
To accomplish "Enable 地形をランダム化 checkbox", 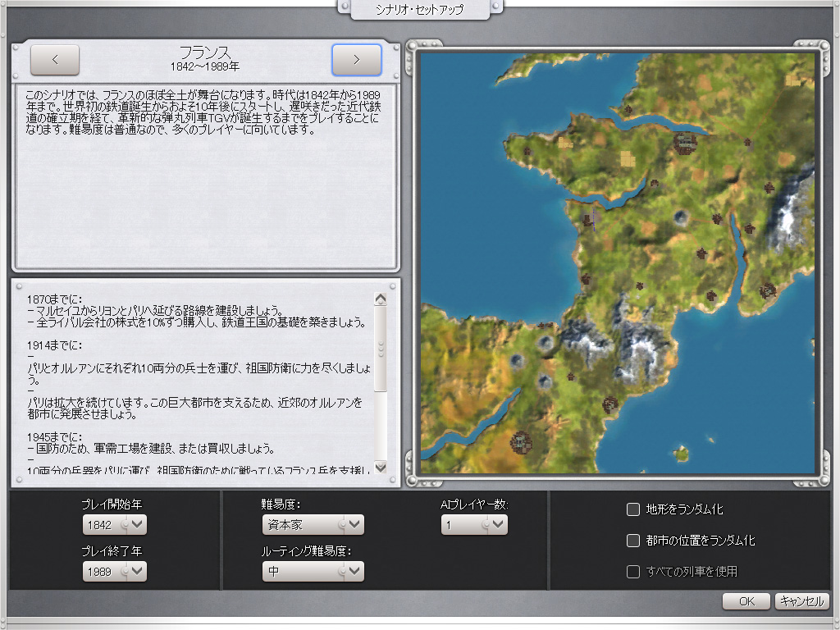I will 633,509.
